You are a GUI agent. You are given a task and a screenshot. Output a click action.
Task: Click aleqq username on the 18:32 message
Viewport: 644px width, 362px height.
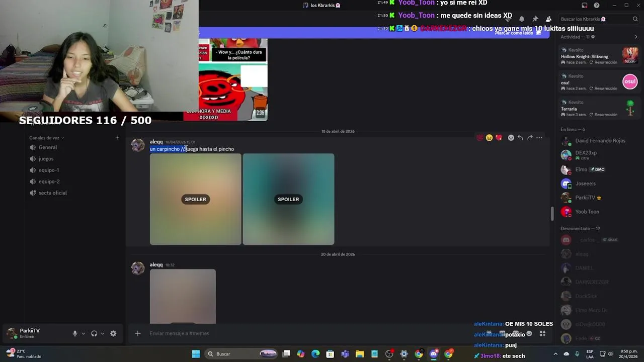156,265
